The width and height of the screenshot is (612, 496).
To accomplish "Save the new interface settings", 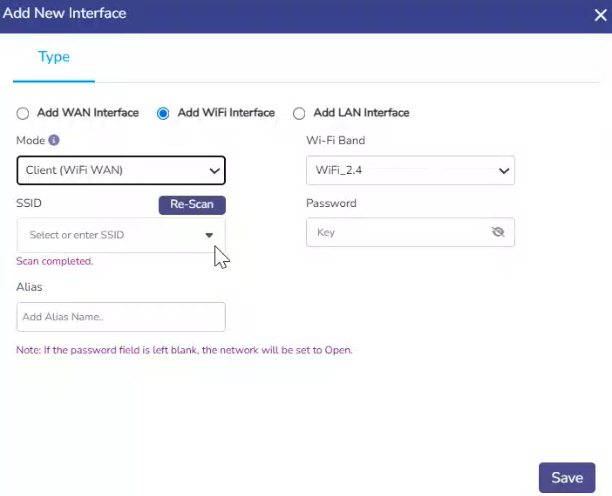I will coord(567,478).
